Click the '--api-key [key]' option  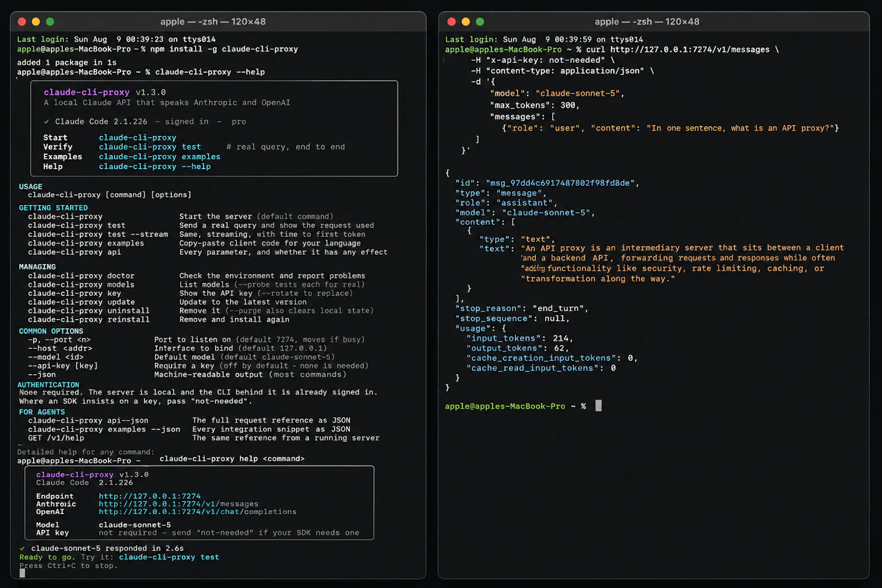pyautogui.click(x=63, y=366)
